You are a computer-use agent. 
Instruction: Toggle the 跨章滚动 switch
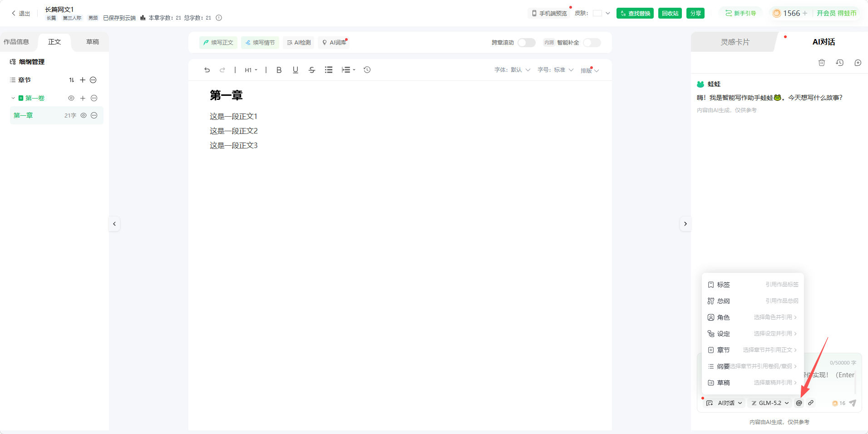pos(527,43)
